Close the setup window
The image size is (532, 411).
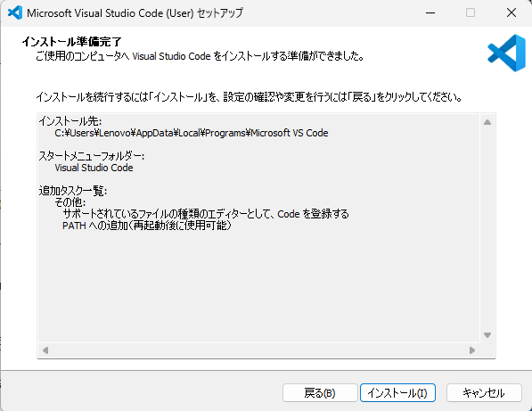512,12
